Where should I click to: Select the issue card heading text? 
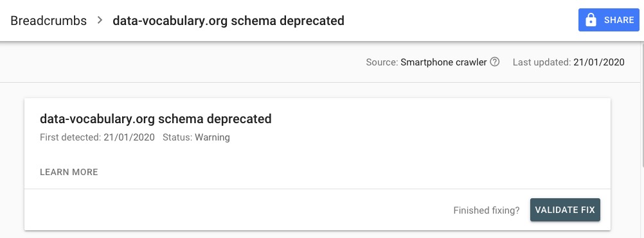click(156, 119)
